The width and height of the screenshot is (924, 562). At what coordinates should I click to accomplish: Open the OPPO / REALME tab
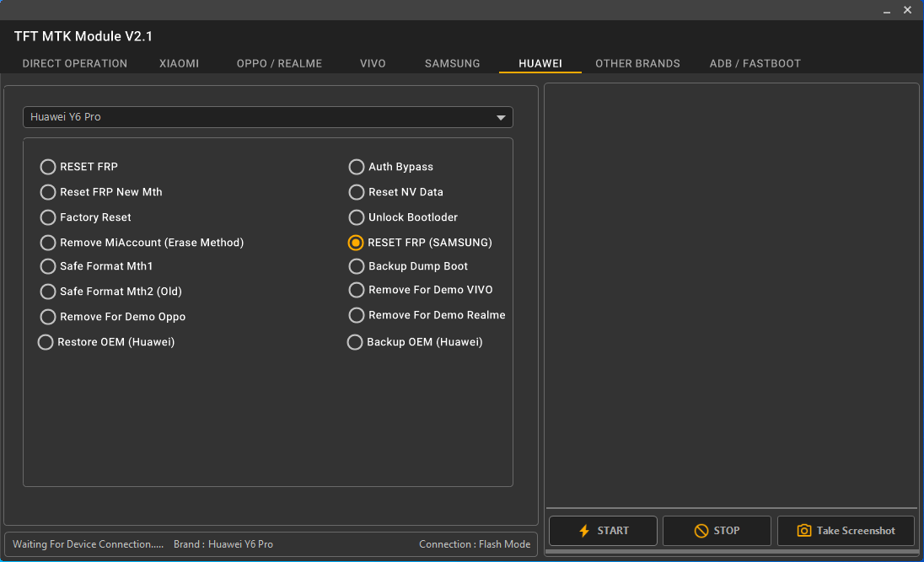279,63
